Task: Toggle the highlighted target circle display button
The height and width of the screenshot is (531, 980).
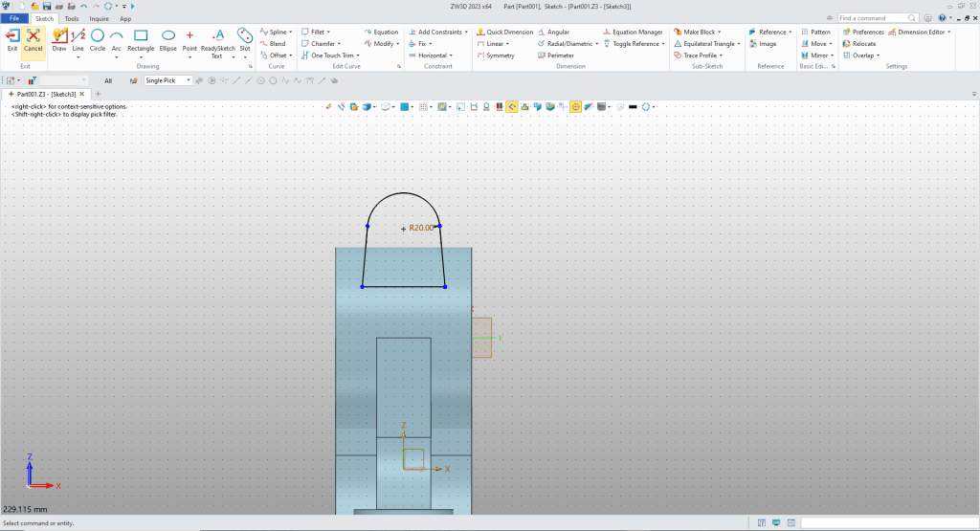Action: pyautogui.click(x=576, y=106)
